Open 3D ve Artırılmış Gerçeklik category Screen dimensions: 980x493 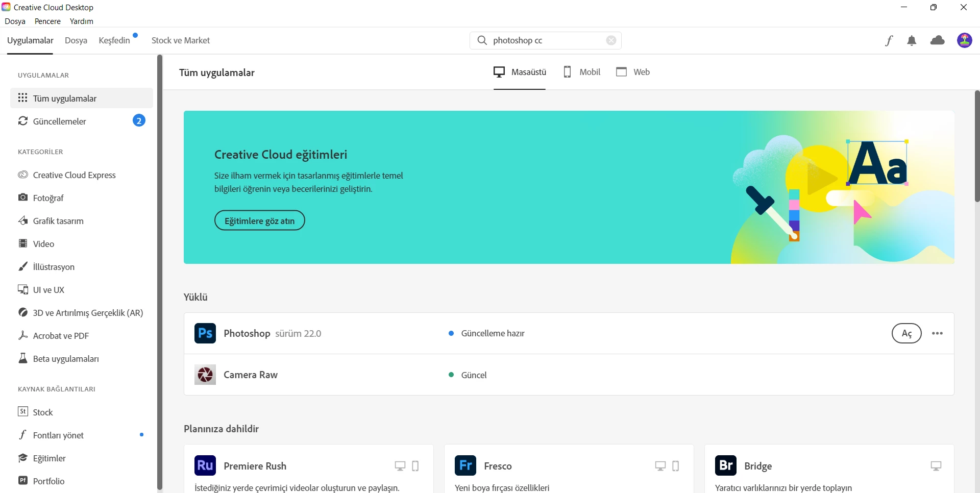[x=82, y=313]
